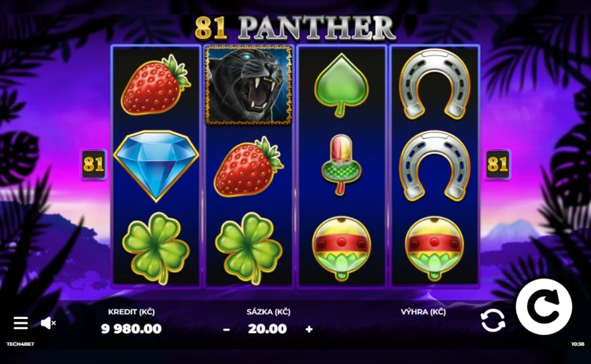Select the blue diamond symbol
The image size is (591, 364).
[x=156, y=166]
